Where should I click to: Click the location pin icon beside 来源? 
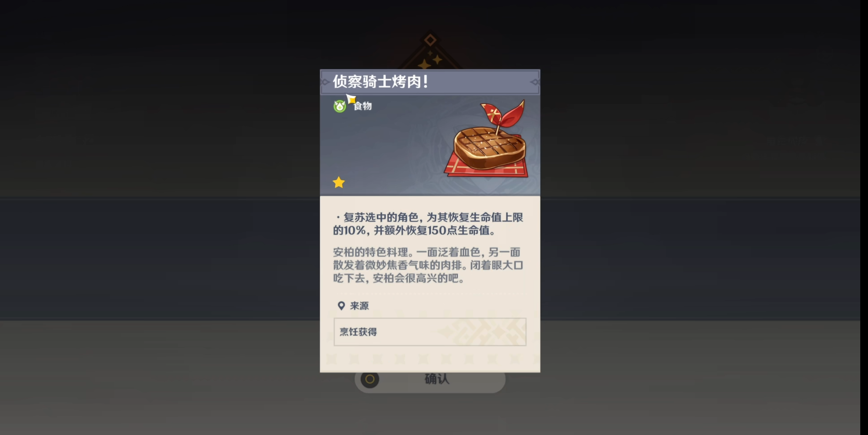(x=341, y=306)
